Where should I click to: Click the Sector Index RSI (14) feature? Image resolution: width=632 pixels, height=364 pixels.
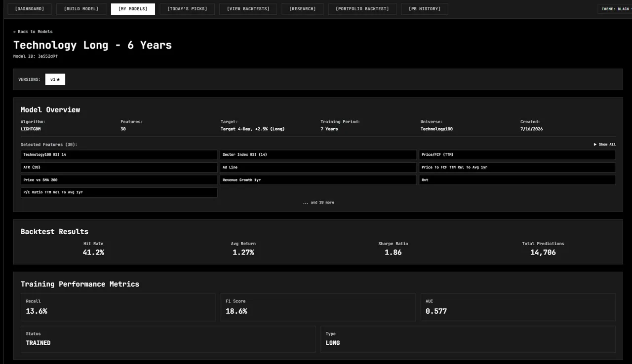318,155
